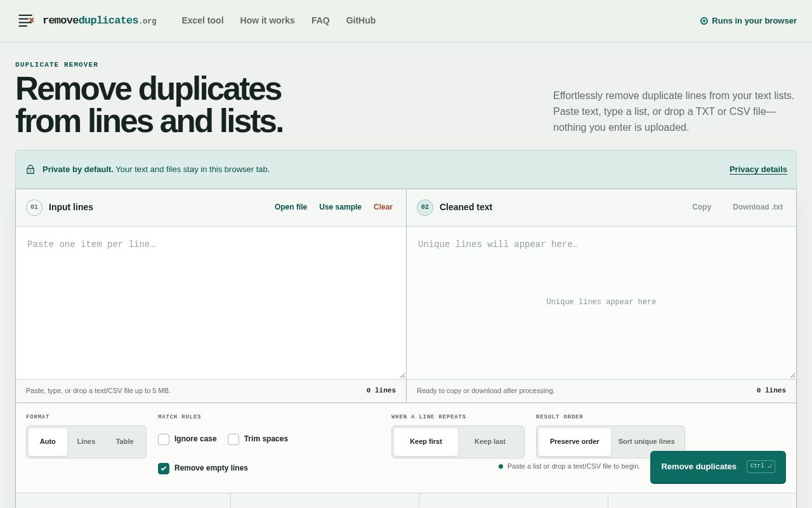This screenshot has width=812, height=508.
Task: Click the Runs in your browser indicator icon
Action: [704, 21]
